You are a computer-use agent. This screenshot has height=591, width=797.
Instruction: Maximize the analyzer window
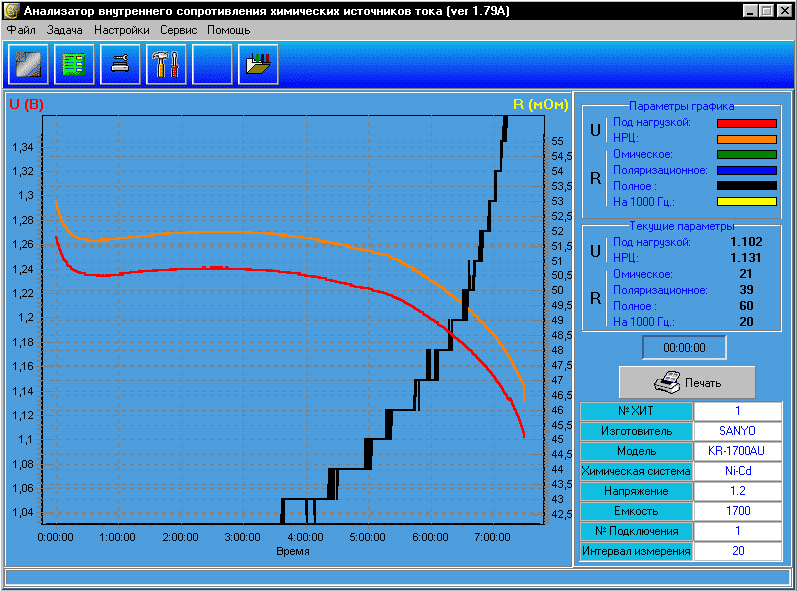tap(767, 11)
